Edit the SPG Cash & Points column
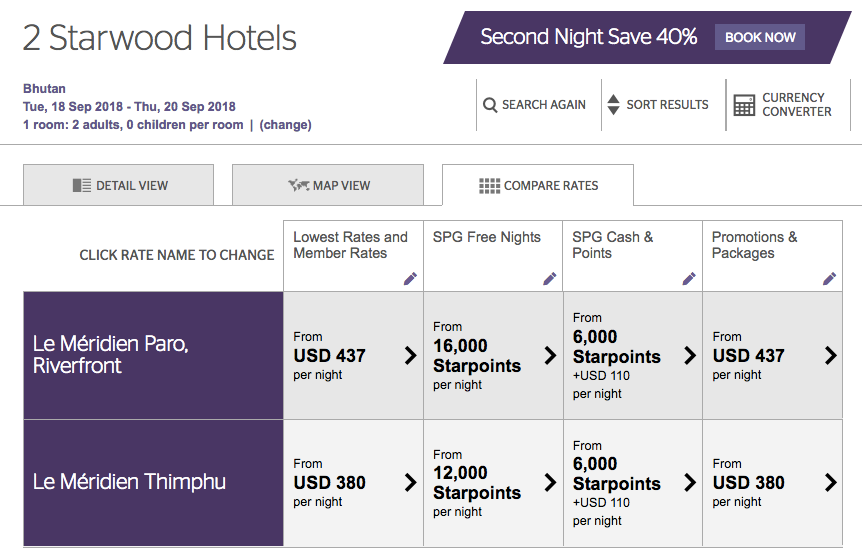862x558 pixels. (689, 279)
